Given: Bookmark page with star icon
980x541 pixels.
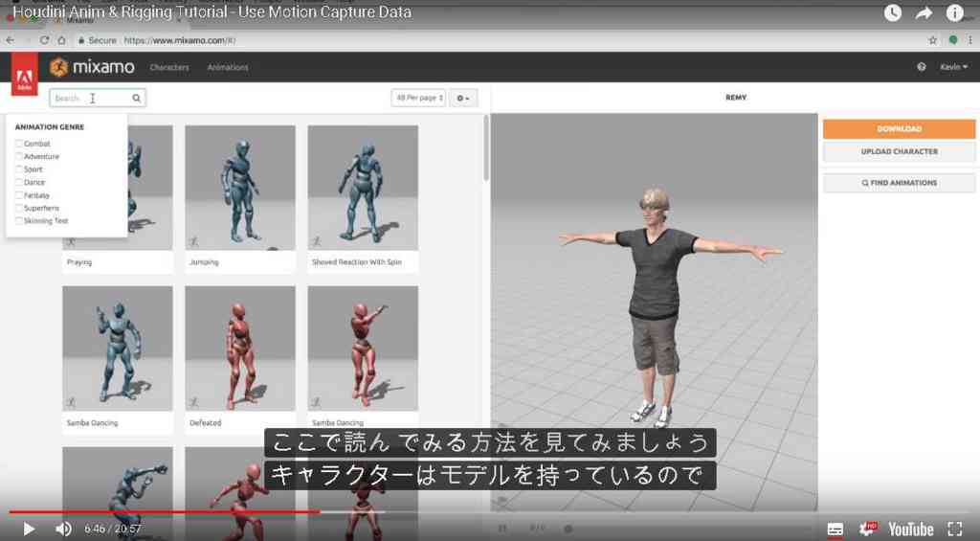Looking at the screenshot, I should (x=932, y=40).
